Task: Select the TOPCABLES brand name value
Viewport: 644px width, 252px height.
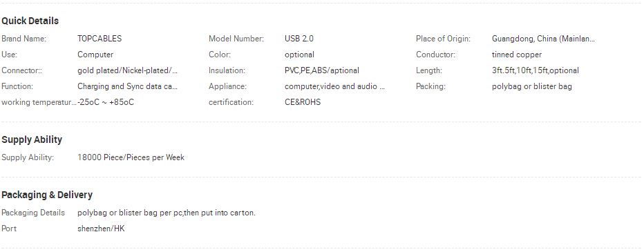Action: point(100,39)
